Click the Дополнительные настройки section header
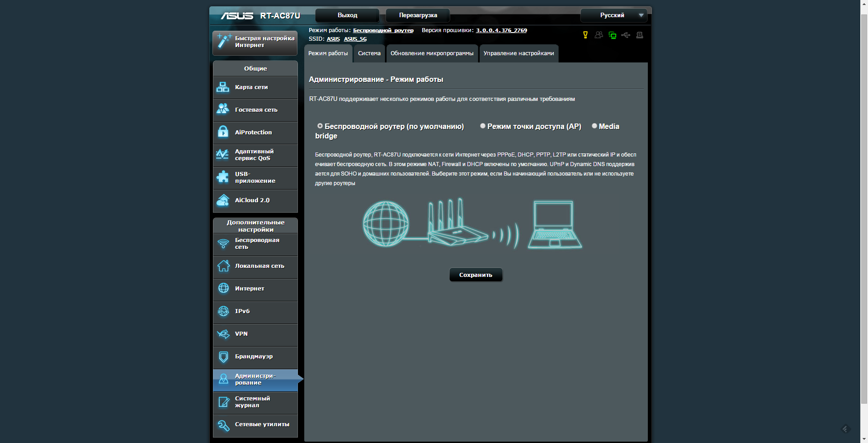The image size is (868, 443). 255,226
